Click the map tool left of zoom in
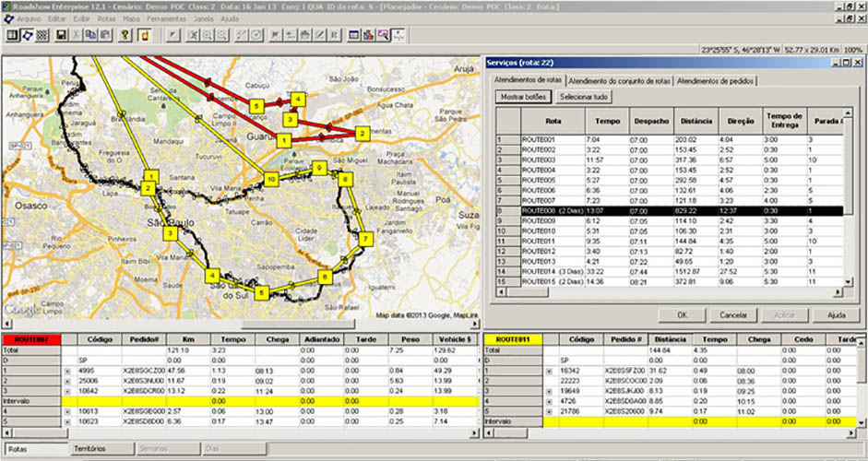Image resolution: width=868 pixels, height=461 pixels. 193,35
